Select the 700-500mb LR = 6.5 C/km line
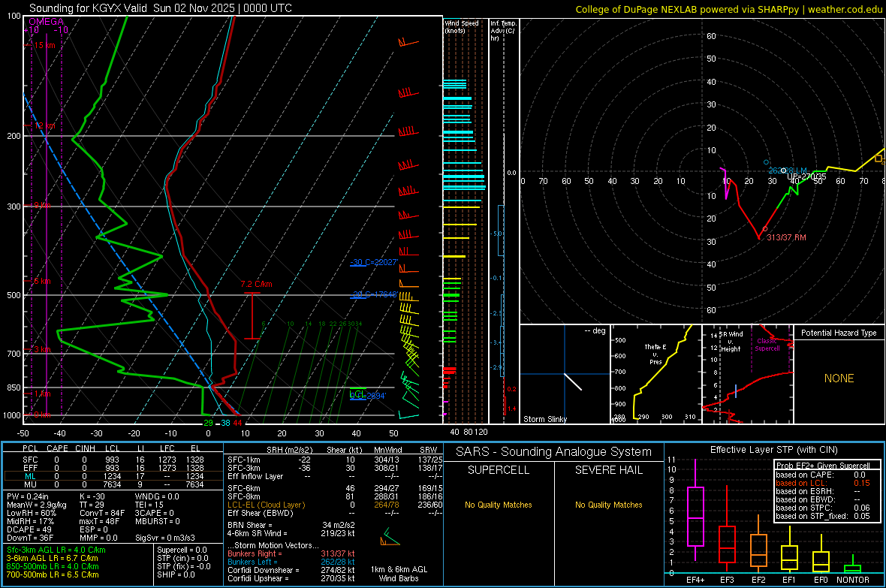This screenshot has width=886, height=588. pyautogui.click(x=53, y=574)
